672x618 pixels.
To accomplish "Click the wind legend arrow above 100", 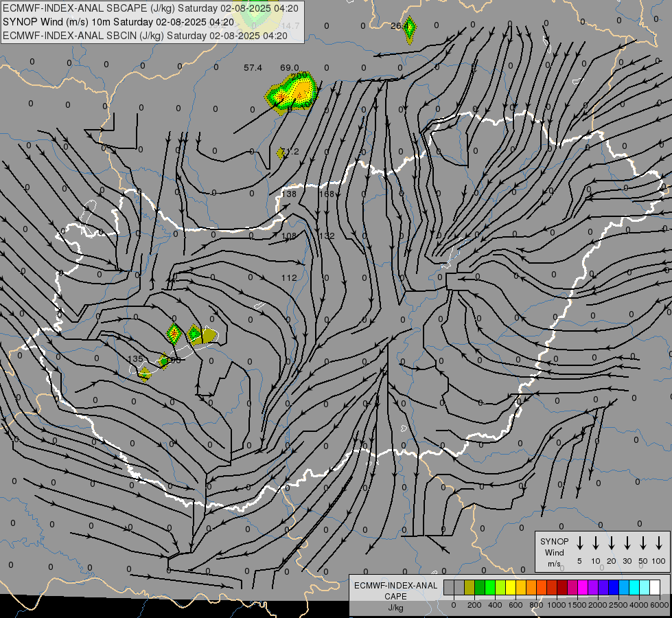I will [x=659, y=542].
